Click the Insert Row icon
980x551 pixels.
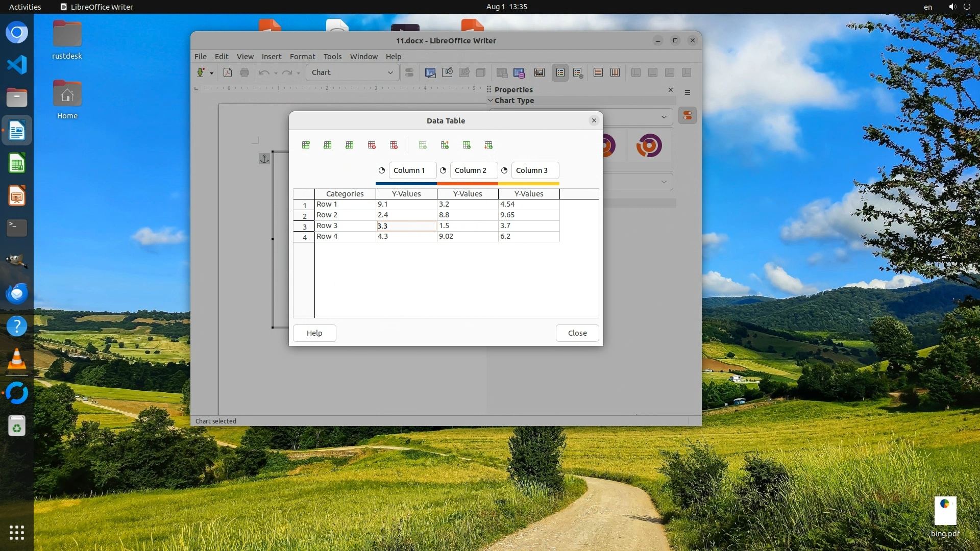306,145
